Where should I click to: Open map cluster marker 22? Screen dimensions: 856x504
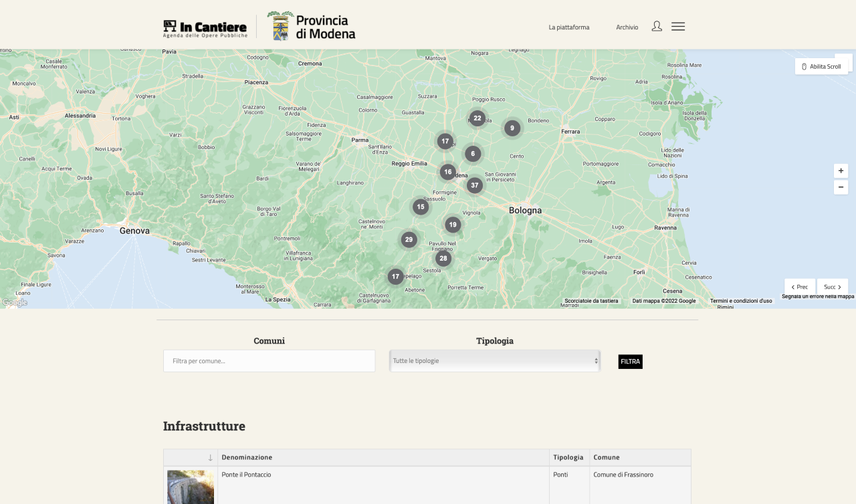(477, 118)
